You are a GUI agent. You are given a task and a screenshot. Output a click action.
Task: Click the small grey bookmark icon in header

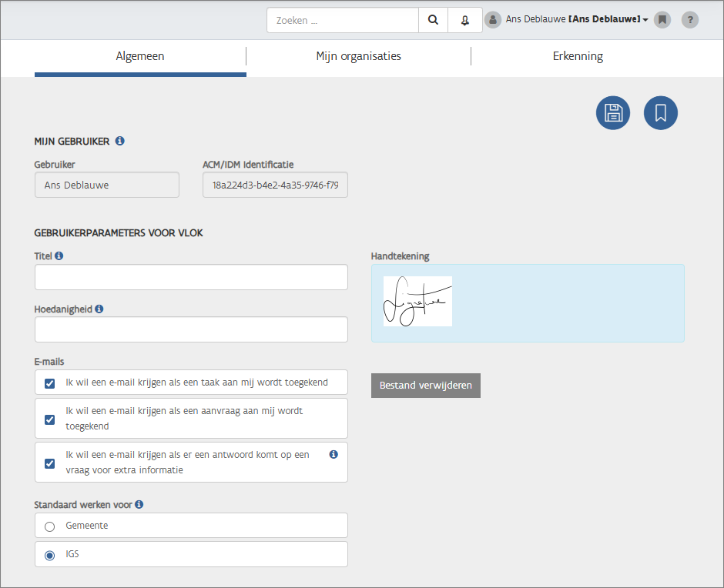pyautogui.click(x=662, y=20)
